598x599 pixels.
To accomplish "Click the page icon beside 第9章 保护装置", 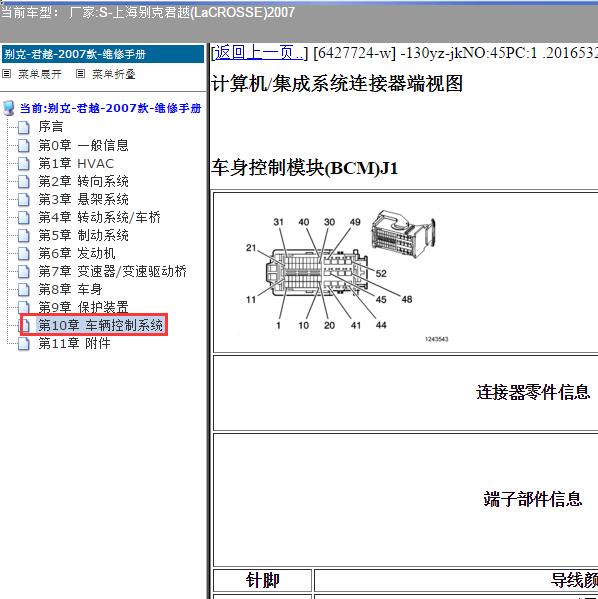I will coord(24,307).
